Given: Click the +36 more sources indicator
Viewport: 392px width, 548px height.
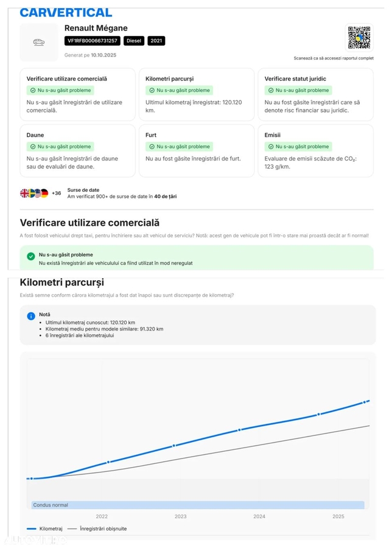Looking at the screenshot, I should (56, 193).
